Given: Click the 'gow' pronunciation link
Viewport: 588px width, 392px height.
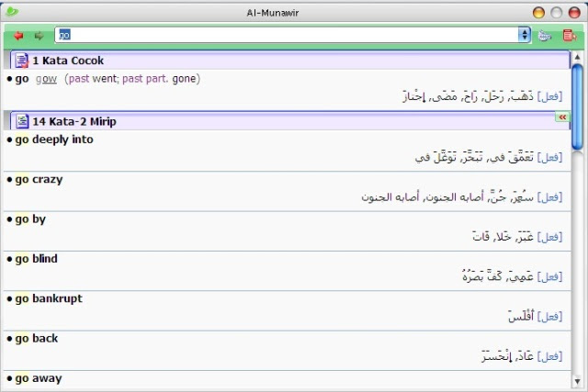Looking at the screenshot, I should click(46, 79).
